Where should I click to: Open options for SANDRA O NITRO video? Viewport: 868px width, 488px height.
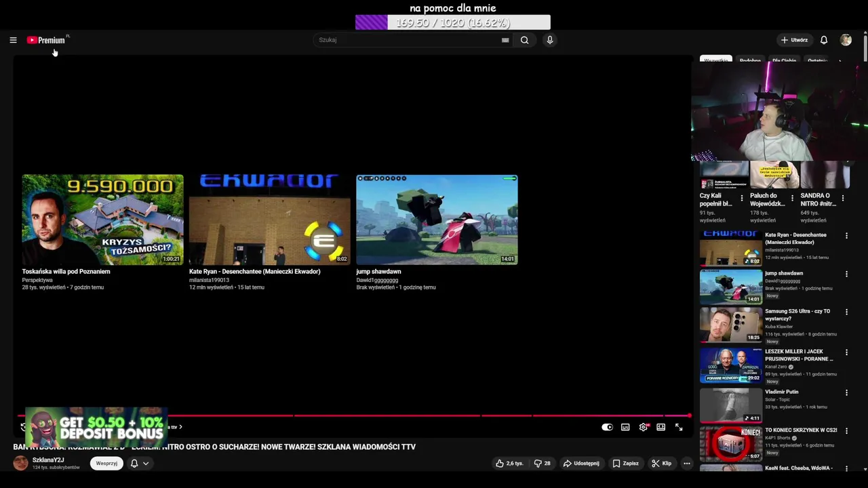coord(843,199)
